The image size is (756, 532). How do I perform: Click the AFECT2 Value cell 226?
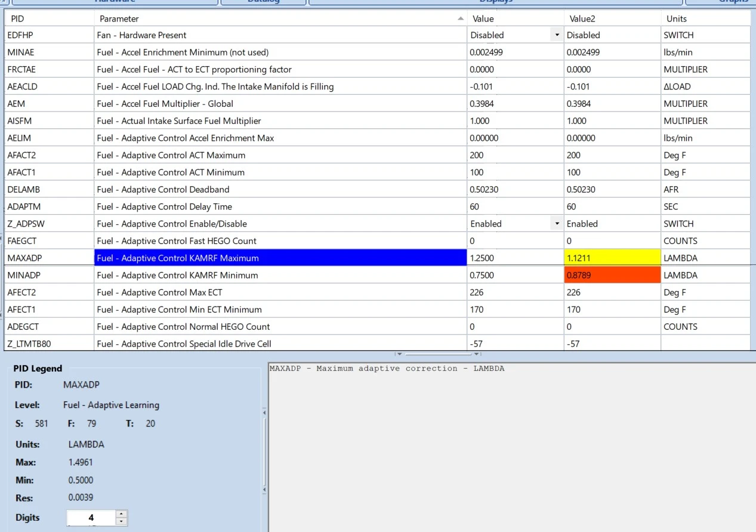click(516, 292)
